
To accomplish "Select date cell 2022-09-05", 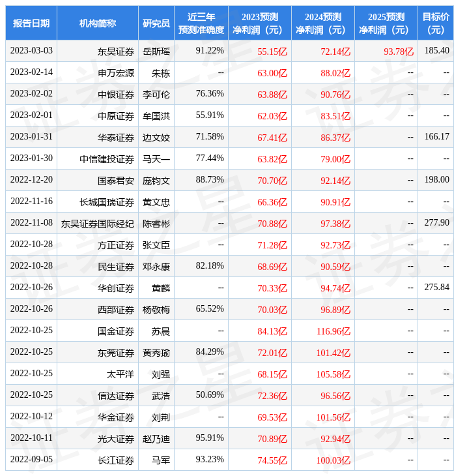I will (31, 460).
